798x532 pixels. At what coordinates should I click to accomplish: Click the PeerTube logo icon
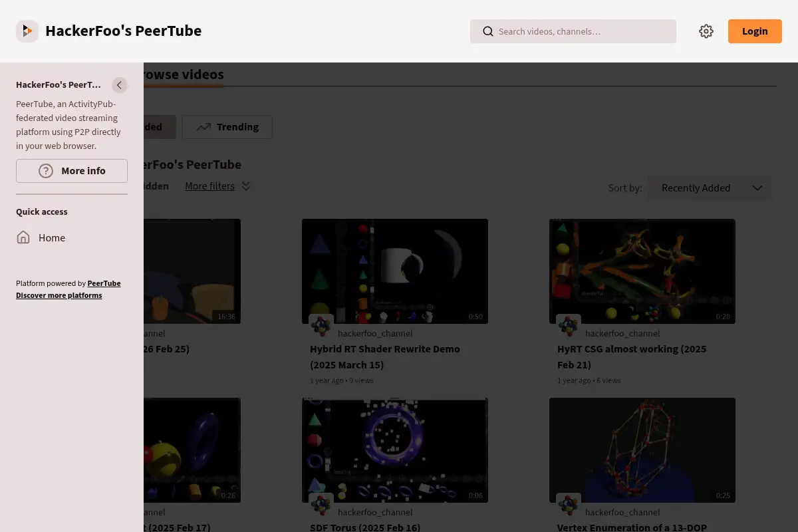[27, 31]
